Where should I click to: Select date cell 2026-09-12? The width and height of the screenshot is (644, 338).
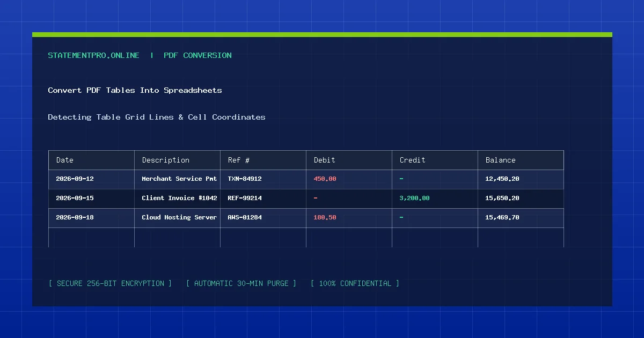[x=91, y=179]
